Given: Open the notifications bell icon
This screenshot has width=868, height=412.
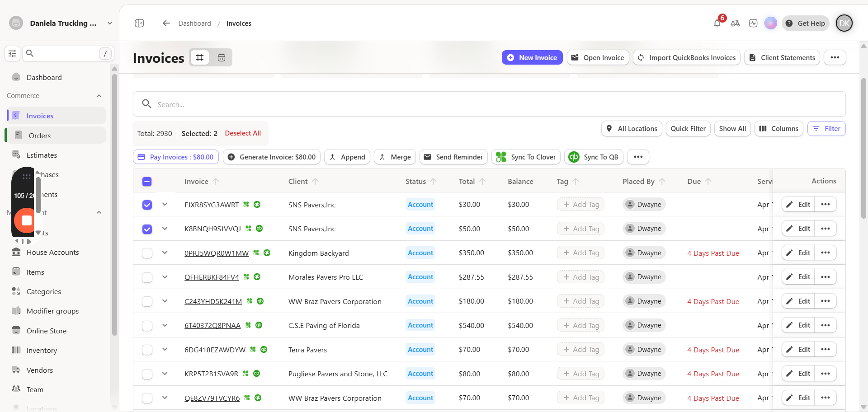Looking at the screenshot, I should coord(717,23).
